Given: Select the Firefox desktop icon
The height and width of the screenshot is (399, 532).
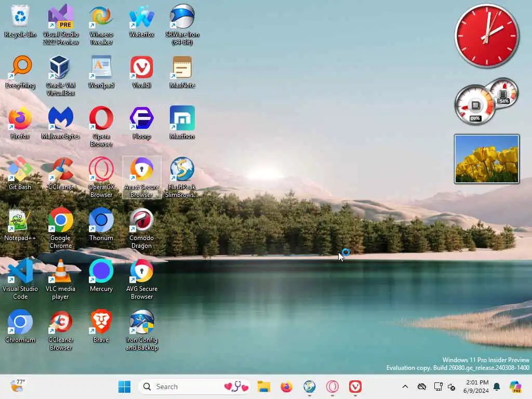Looking at the screenshot, I should (20, 123).
